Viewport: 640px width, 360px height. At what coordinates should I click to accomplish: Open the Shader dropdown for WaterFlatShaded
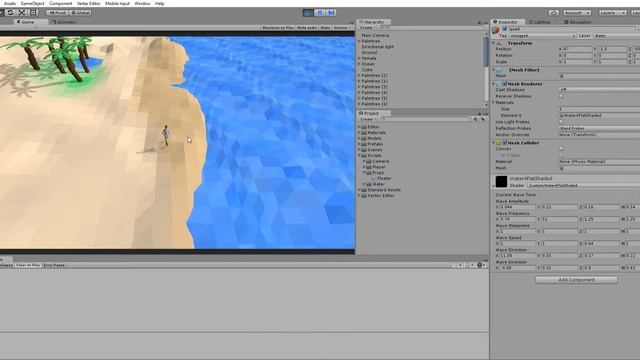pos(583,185)
